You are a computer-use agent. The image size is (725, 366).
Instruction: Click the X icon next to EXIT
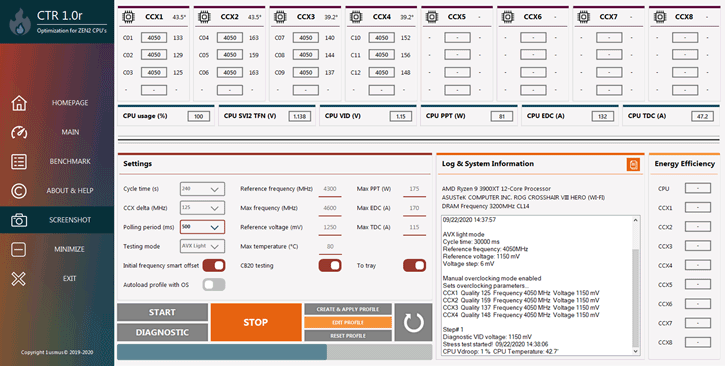click(x=19, y=279)
